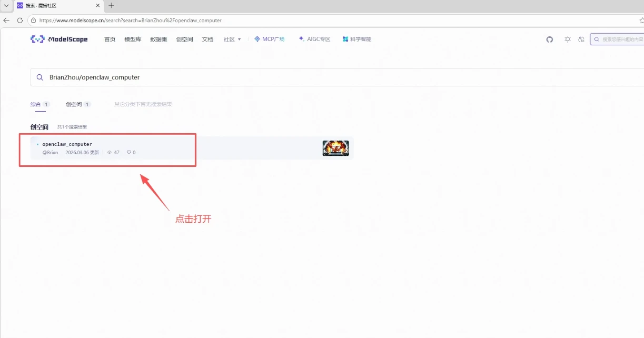Viewport: 644px width, 338px height.
Task: Click the 创空间 filter tab
Action: click(x=74, y=104)
